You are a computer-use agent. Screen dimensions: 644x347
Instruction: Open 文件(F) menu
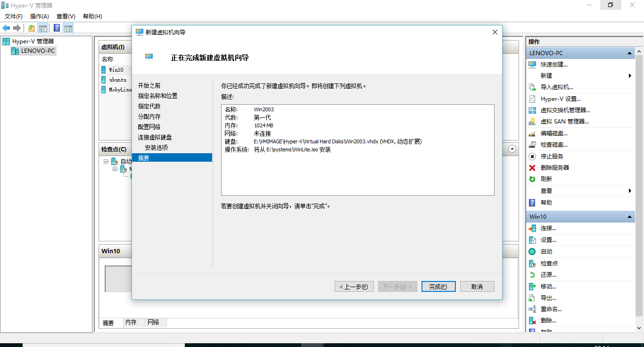(x=14, y=17)
